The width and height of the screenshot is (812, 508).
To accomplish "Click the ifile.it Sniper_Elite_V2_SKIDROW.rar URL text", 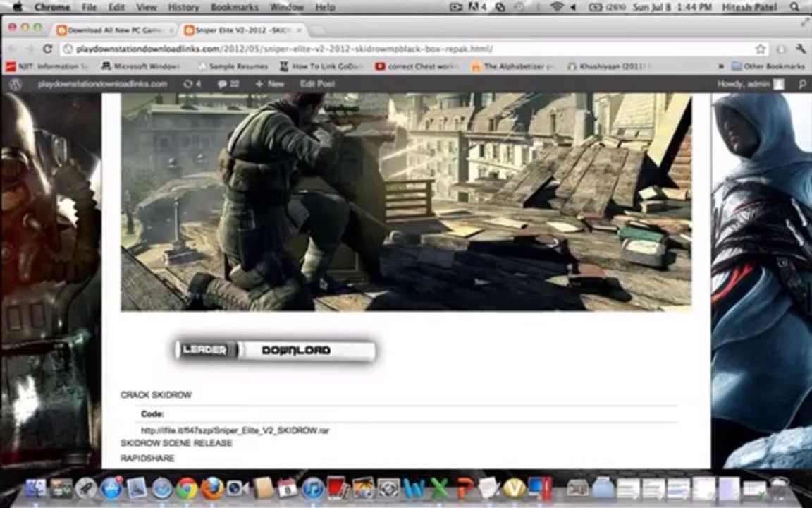I will click(235, 431).
